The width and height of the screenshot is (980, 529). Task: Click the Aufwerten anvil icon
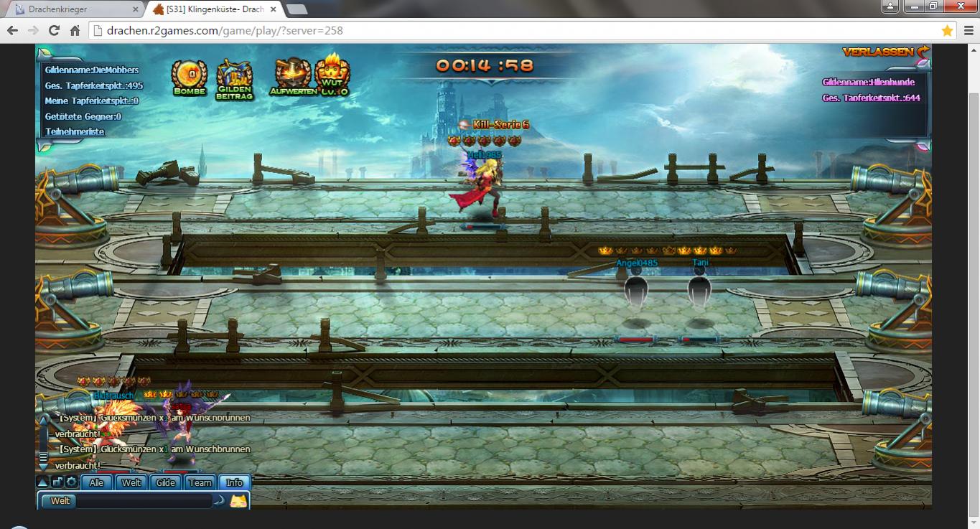[293, 75]
